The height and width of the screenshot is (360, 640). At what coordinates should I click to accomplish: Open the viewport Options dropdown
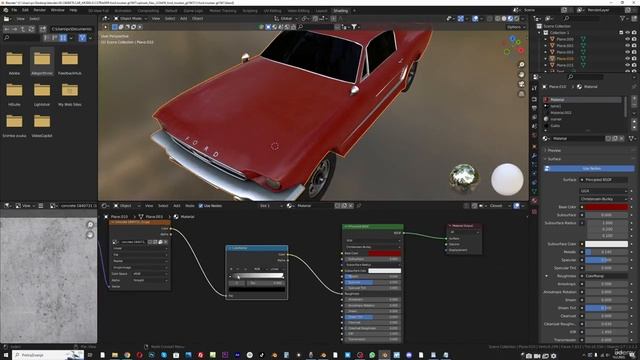click(x=516, y=27)
